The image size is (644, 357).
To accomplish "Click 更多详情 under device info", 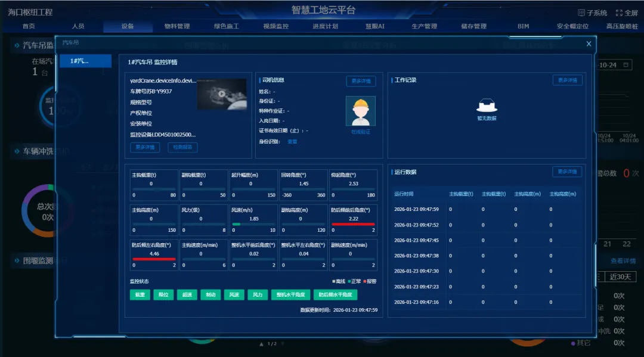I will tap(145, 147).
